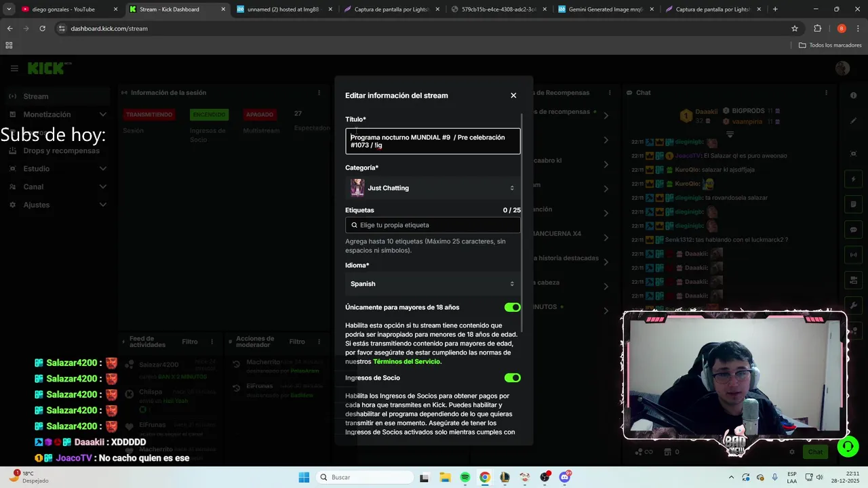
Task: Click the green Chat send button
Action: [x=815, y=452]
